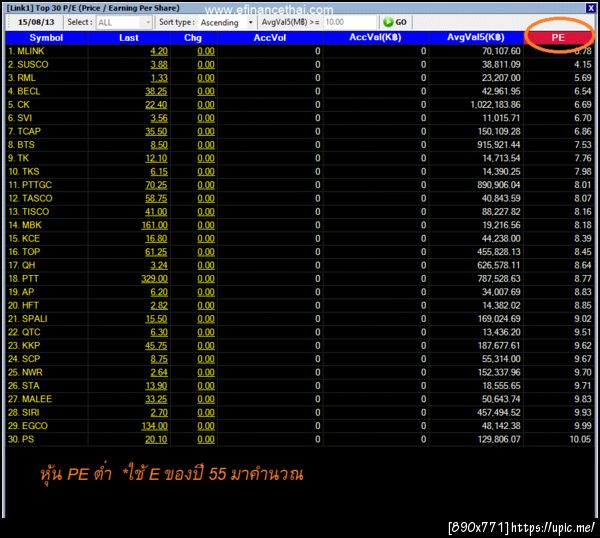Select the QTC symbol
600x538 pixels.
point(31,333)
